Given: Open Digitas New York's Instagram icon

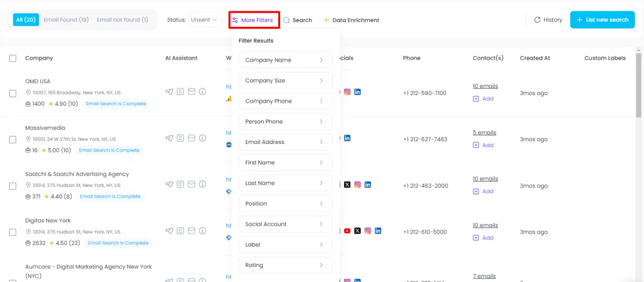Looking at the screenshot, I should pos(368,231).
